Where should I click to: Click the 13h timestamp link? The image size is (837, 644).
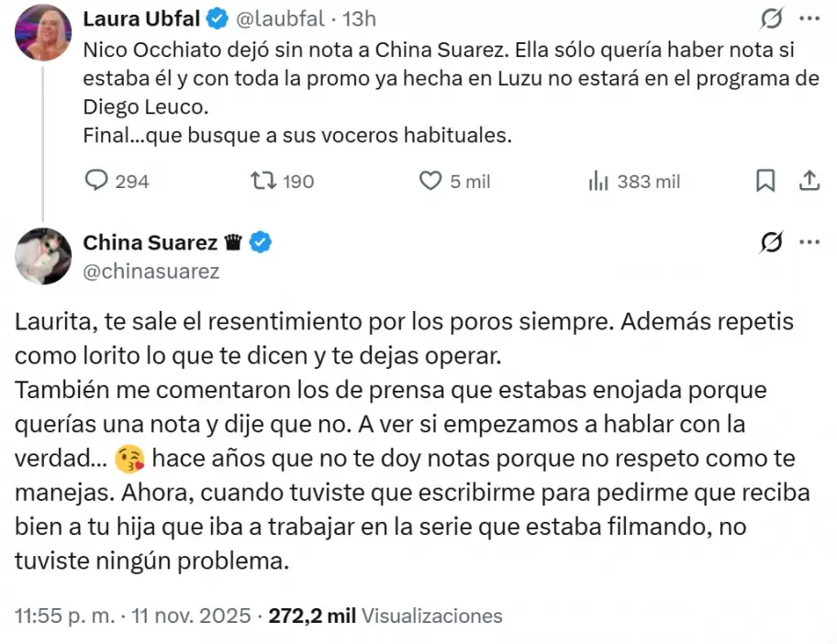click(x=361, y=17)
